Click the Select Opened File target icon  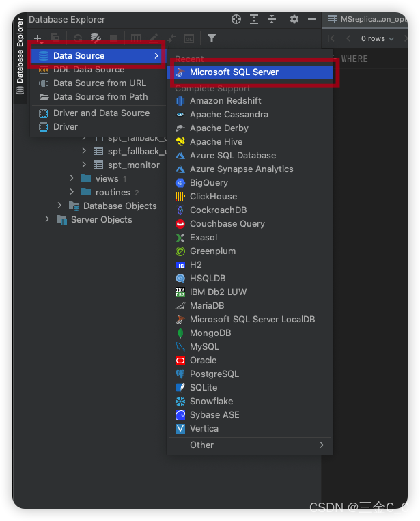click(x=236, y=19)
